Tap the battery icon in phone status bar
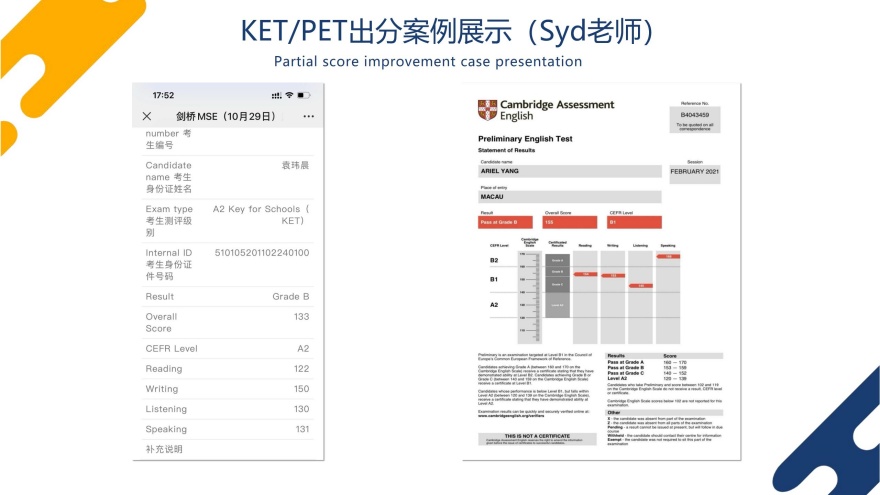880x495 pixels. click(304, 95)
